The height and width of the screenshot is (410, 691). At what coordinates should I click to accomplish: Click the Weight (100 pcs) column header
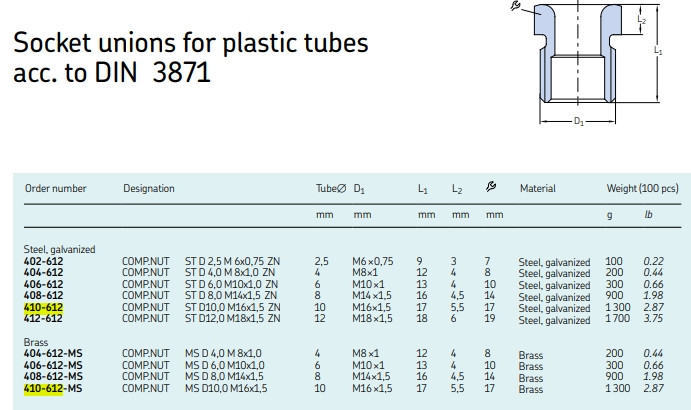643,188
